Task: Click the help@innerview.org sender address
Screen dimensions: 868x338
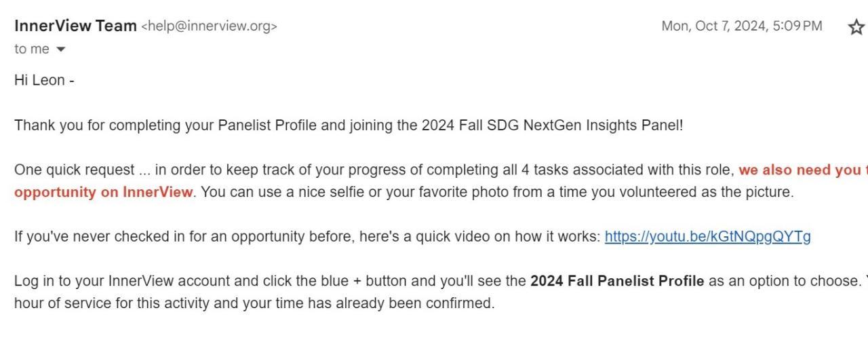Action: coord(209,26)
